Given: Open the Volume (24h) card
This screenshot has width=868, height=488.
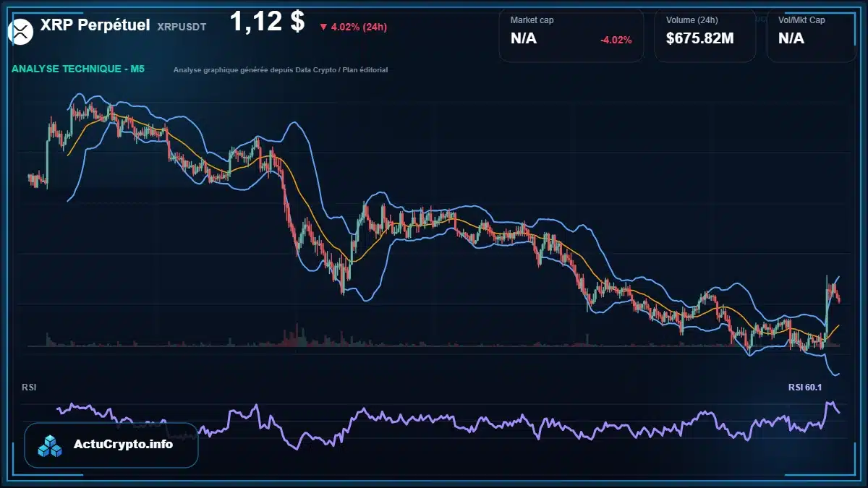Looking at the screenshot, I should (705, 35).
